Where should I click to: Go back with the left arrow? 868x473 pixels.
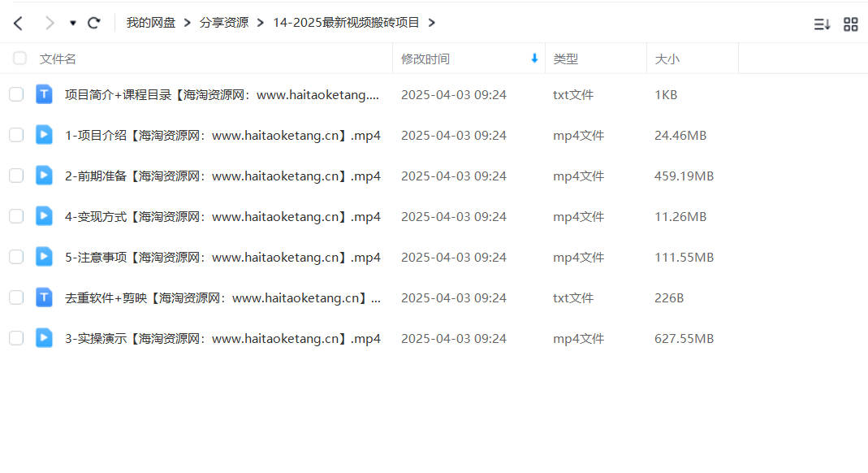click(x=18, y=24)
